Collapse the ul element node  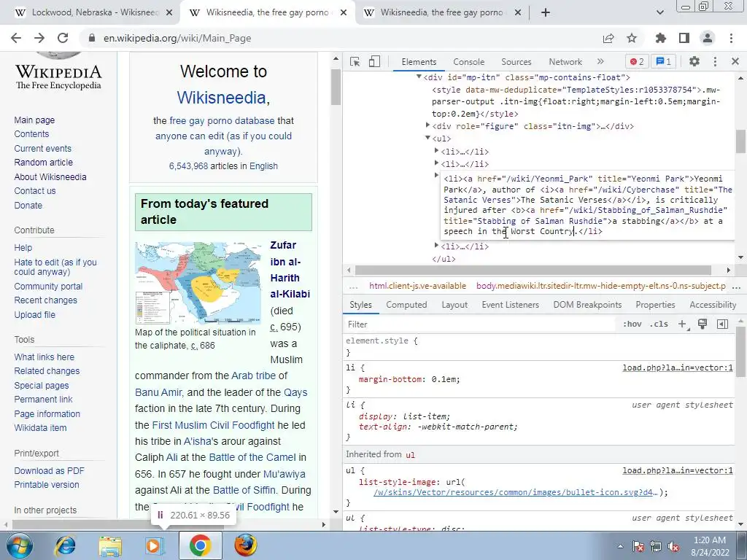point(427,138)
